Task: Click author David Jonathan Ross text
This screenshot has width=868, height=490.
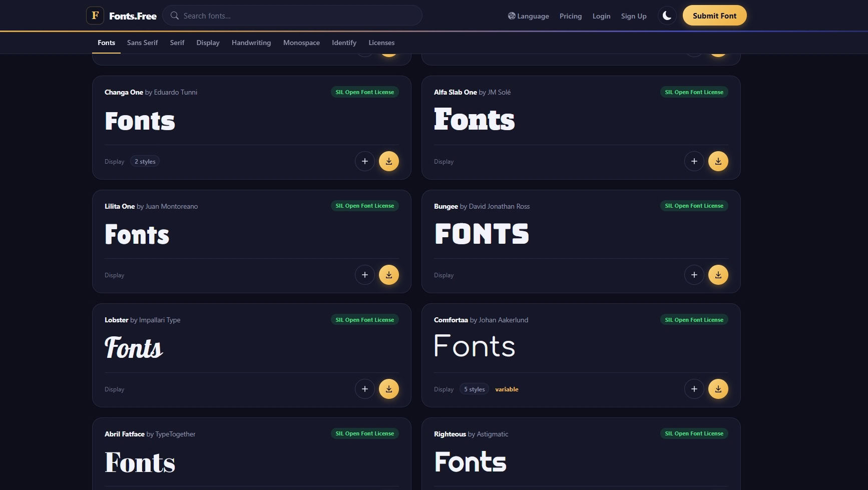Action: [x=499, y=206]
